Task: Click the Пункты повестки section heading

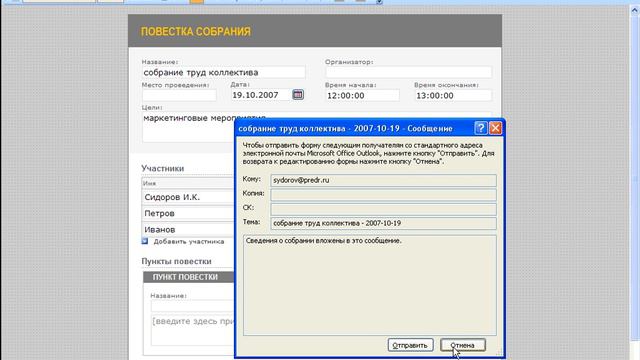Action: (x=176, y=261)
